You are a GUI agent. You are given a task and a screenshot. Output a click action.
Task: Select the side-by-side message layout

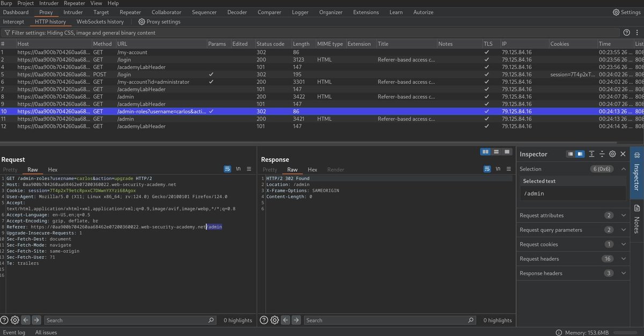486,152
